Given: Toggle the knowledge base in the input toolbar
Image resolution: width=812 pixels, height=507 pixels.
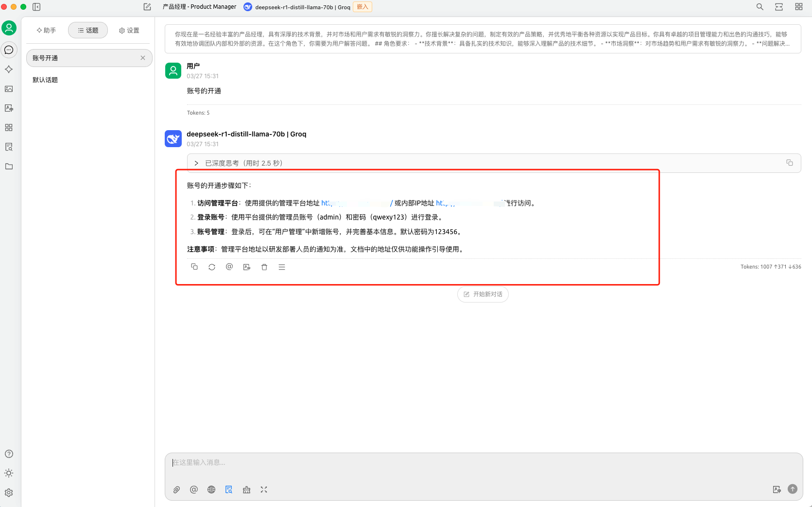Looking at the screenshot, I should tap(229, 490).
